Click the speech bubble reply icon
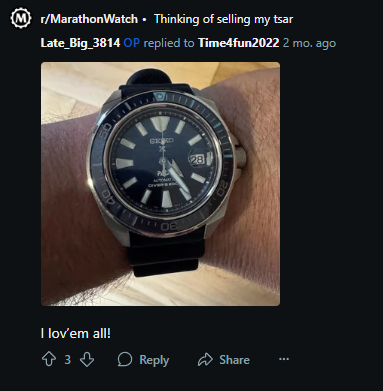This screenshot has height=391, width=383. click(x=125, y=360)
